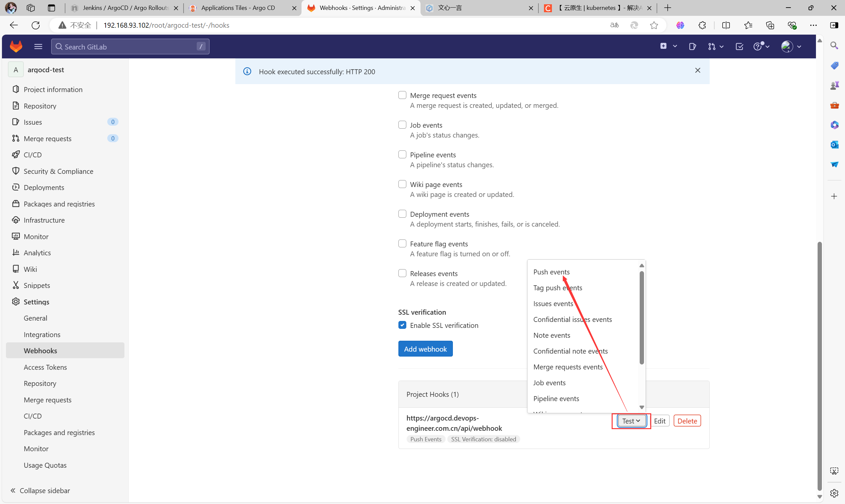Click the page vertical scrollbar thumb
The height and width of the screenshot is (504, 845).
(x=820, y=366)
